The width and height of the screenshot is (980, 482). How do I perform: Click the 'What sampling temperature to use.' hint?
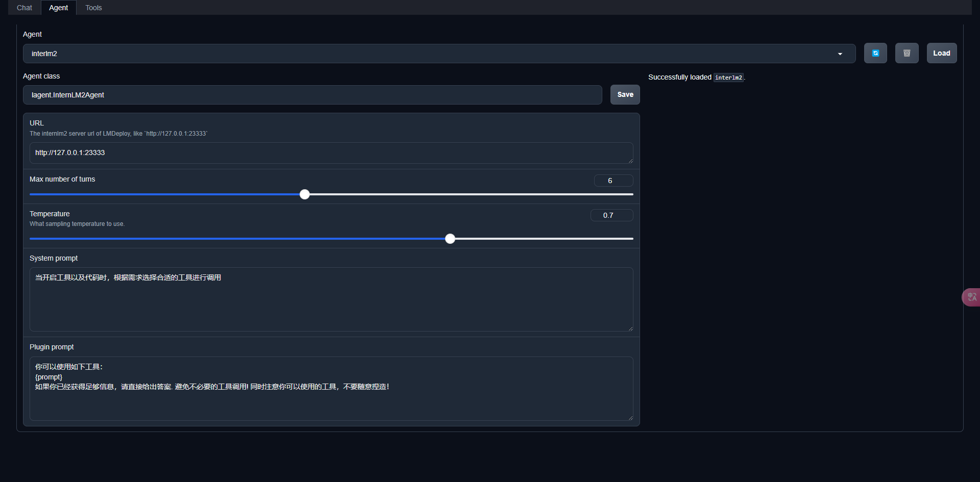77,224
